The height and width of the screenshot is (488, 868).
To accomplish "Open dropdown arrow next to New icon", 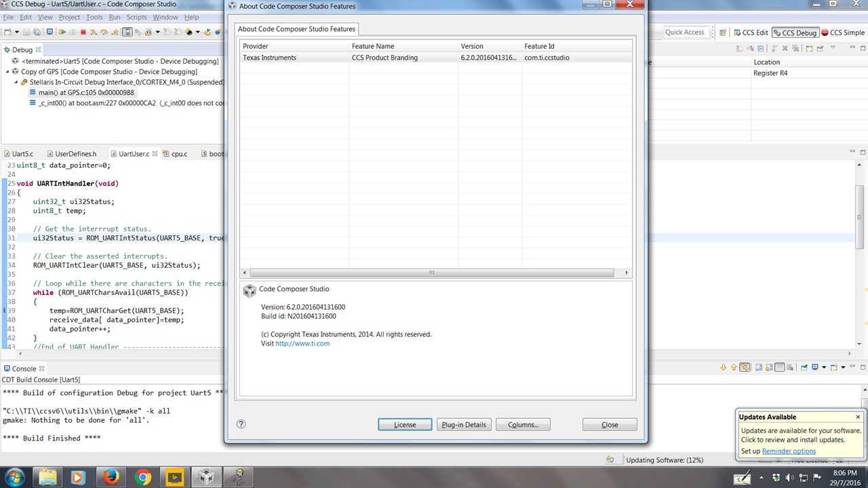I will (17, 32).
